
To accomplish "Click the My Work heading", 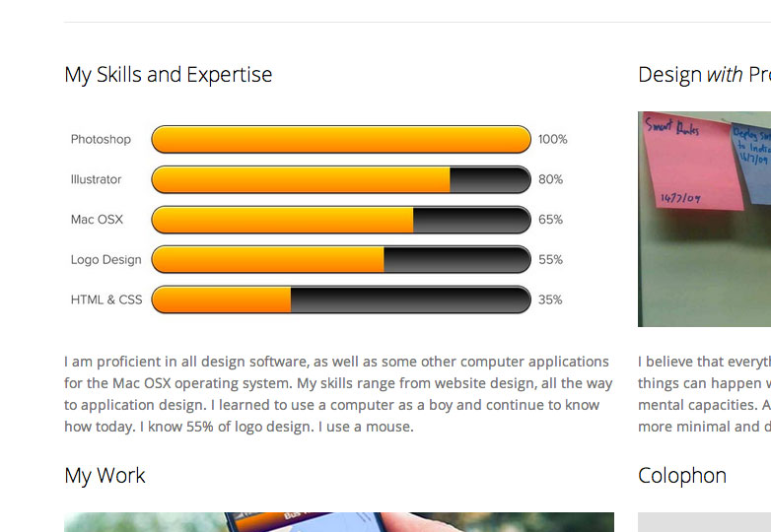I will pos(105,476).
